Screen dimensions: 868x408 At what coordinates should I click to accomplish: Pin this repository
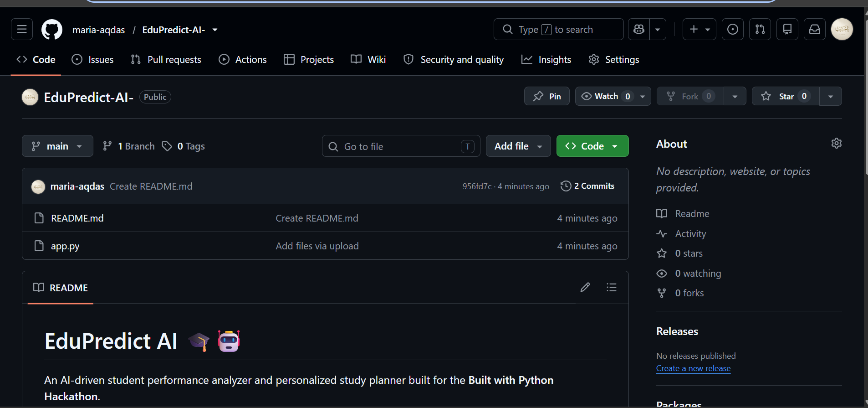coord(547,96)
